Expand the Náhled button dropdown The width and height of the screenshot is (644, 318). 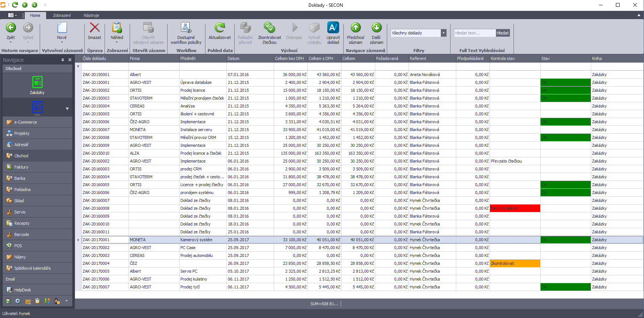click(117, 42)
